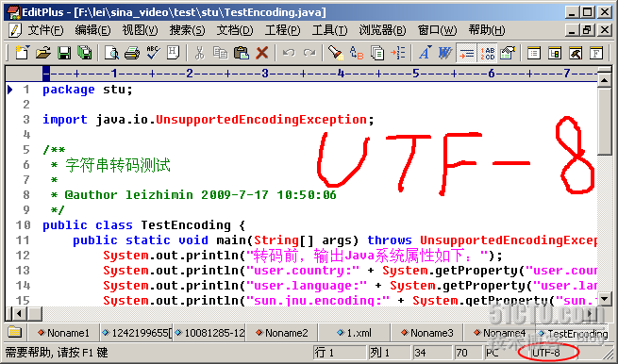Open Preferences with the hammer icon
618x364 pixels.
(x=576, y=53)
